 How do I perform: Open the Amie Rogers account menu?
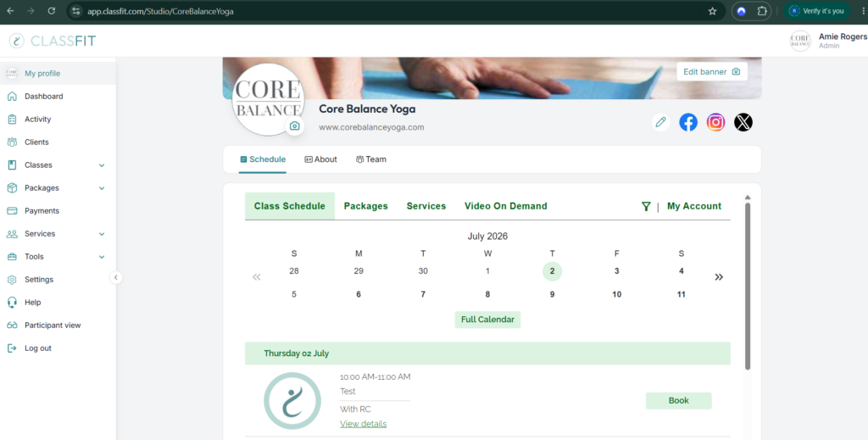828,41
